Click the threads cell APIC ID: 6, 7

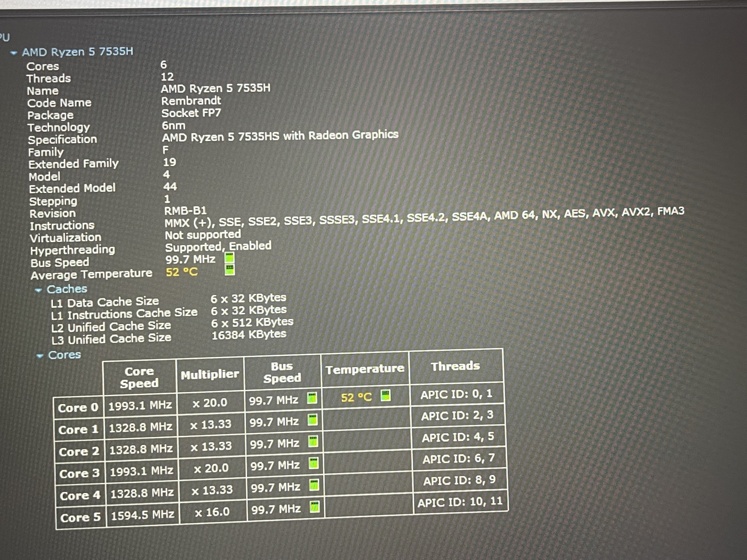pyautogui.click(x=459, y=459)
